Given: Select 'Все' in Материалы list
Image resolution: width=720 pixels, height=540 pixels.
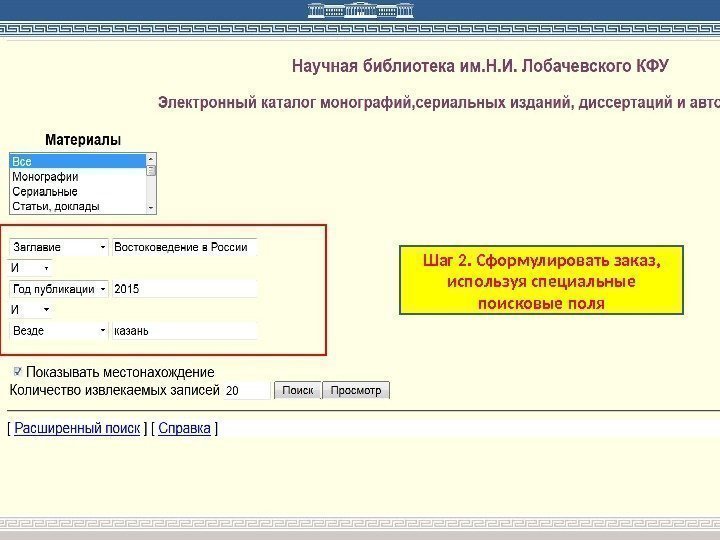Looking at the screenshot, I should [x=77, y=162].
